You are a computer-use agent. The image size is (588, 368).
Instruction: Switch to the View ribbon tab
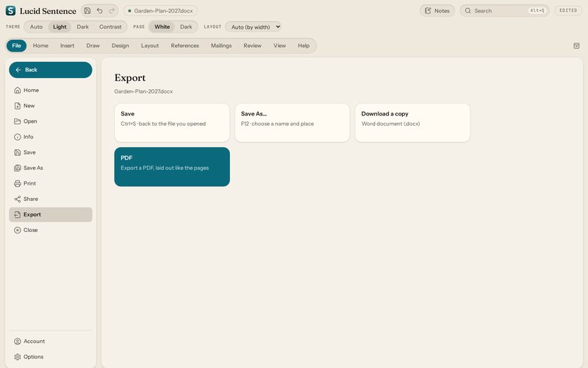[x=279, y=46]
